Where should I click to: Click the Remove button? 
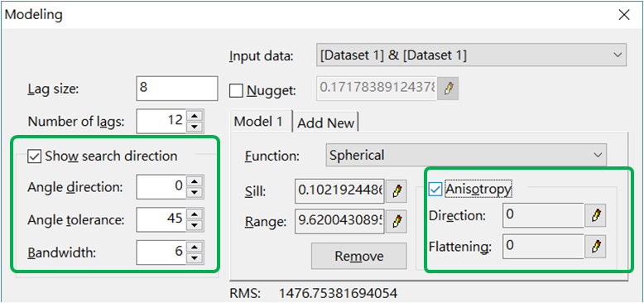coord(359,256)
